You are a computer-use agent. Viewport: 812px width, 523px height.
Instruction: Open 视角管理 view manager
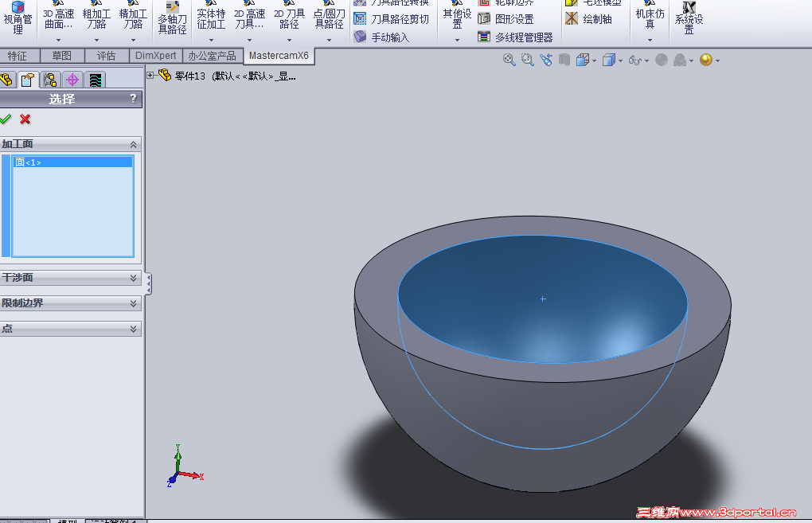[18, 18]
